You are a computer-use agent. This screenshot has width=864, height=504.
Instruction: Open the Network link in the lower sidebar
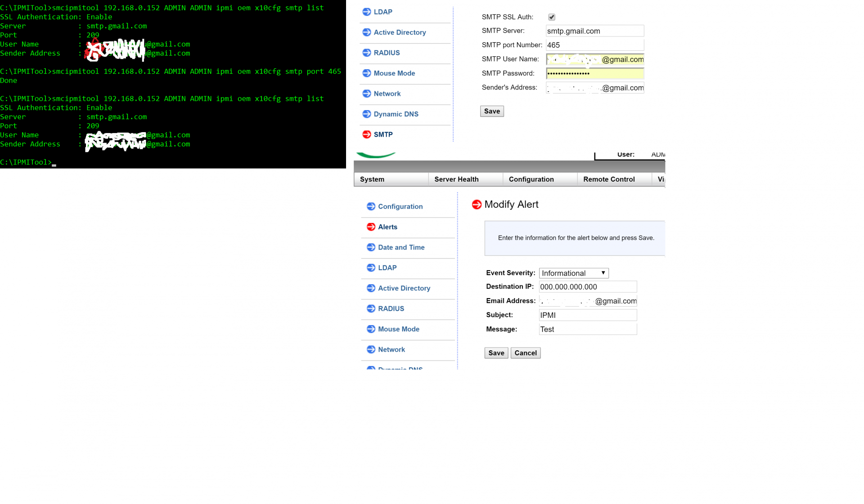pos(391,350)
